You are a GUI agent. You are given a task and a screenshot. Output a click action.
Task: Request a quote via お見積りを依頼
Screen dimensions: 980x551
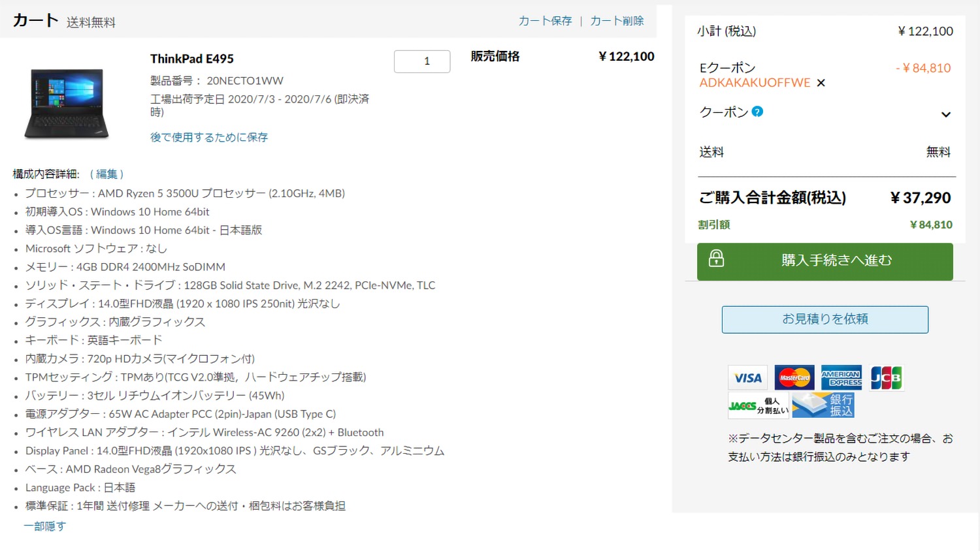point(825,319)
